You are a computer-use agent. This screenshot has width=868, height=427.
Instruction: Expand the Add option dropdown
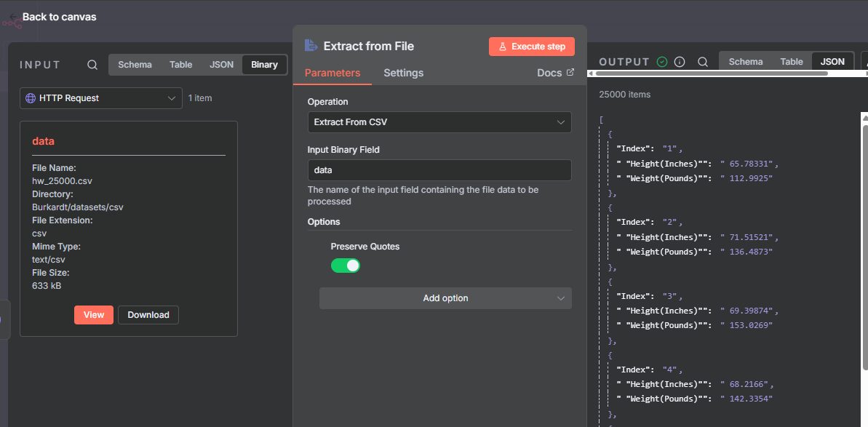(x=445, y=298)
